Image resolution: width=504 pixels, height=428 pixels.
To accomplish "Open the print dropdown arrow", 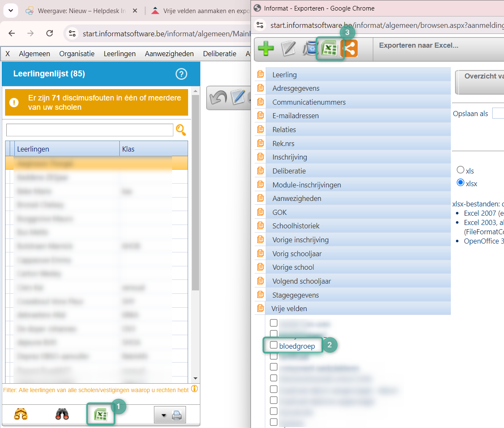I will click(x=164, y=416).
